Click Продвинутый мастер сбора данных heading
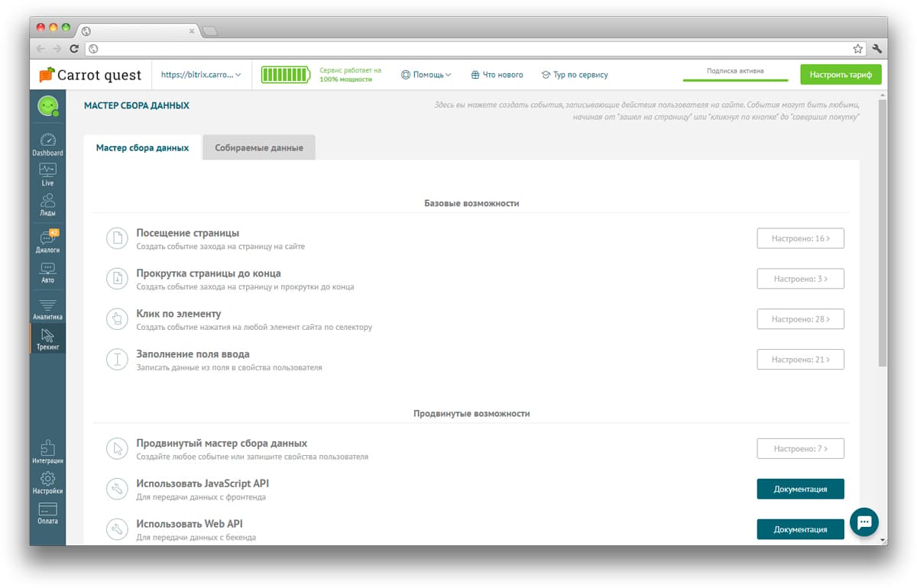917x588 pixels. click(222, 443)
